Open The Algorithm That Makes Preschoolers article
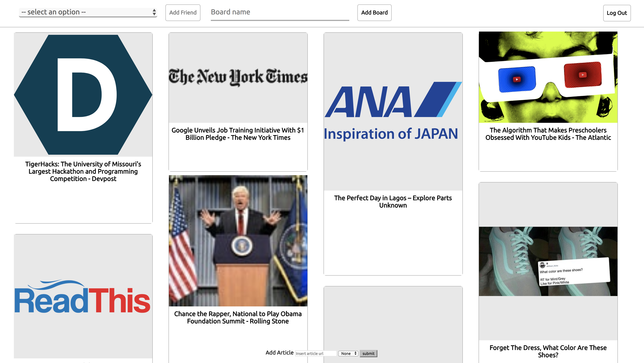This screenshot has width=644, height=363. click(548, 134)
